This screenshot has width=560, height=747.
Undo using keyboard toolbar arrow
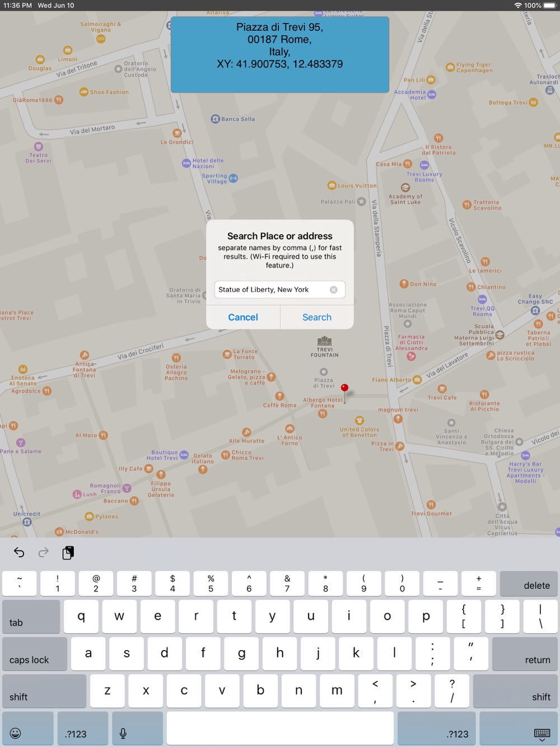point(19,553)
